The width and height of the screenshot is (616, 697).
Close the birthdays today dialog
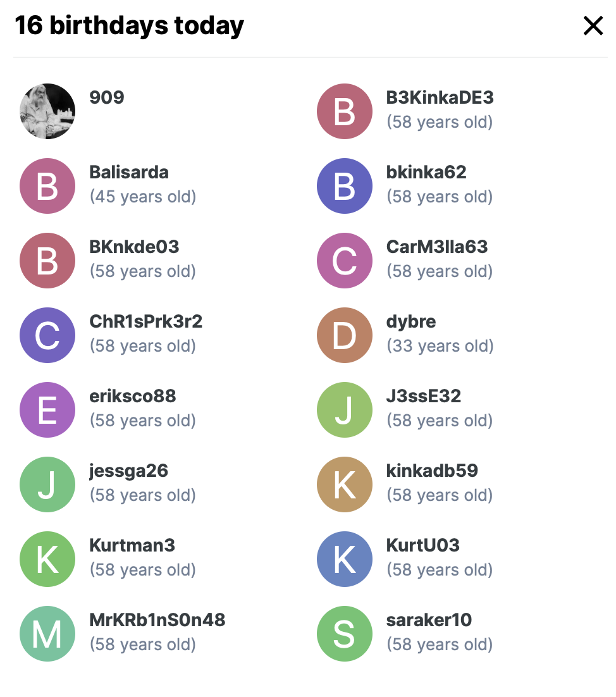pos(593,26)
